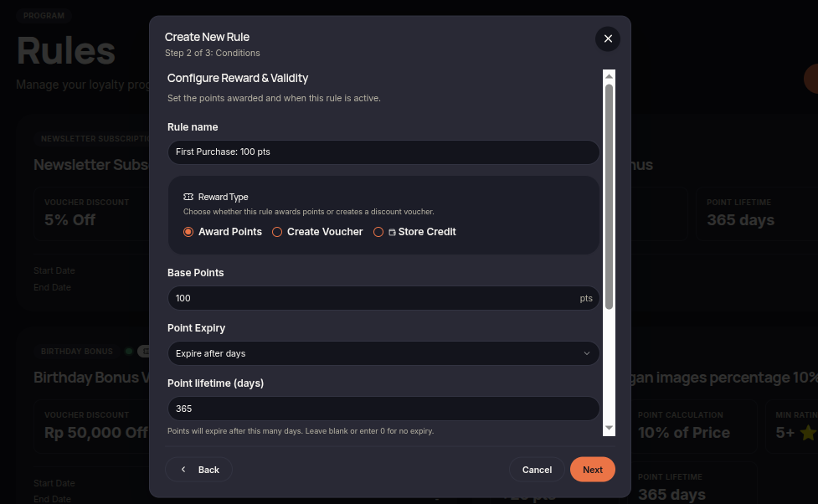Click the Point Expiry chevron arrow

click(587, 353)
